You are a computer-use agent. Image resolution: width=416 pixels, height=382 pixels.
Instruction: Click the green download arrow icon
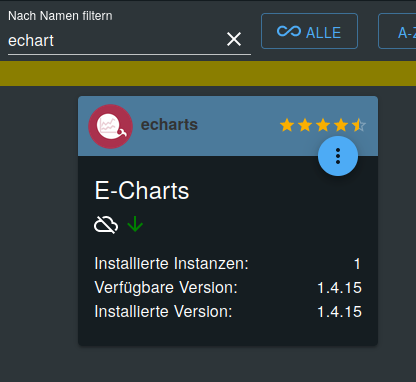135,224
